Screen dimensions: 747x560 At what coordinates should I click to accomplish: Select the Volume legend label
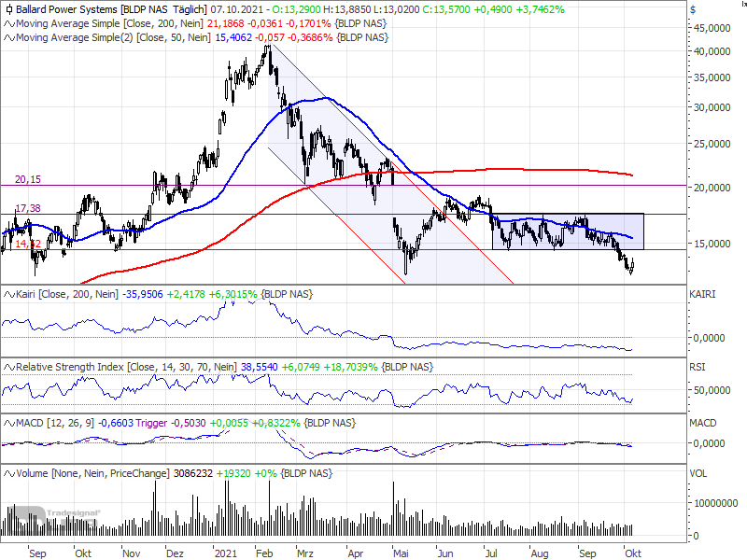click(92, 473)
